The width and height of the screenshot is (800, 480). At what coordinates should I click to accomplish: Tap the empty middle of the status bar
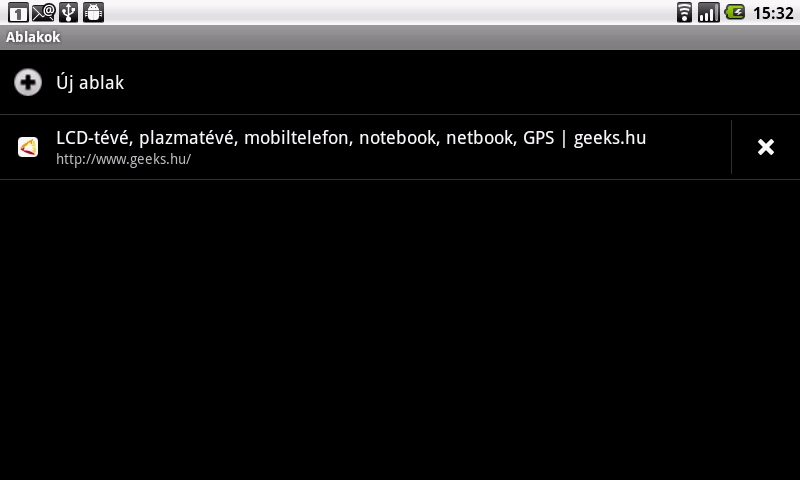point(390,13)
